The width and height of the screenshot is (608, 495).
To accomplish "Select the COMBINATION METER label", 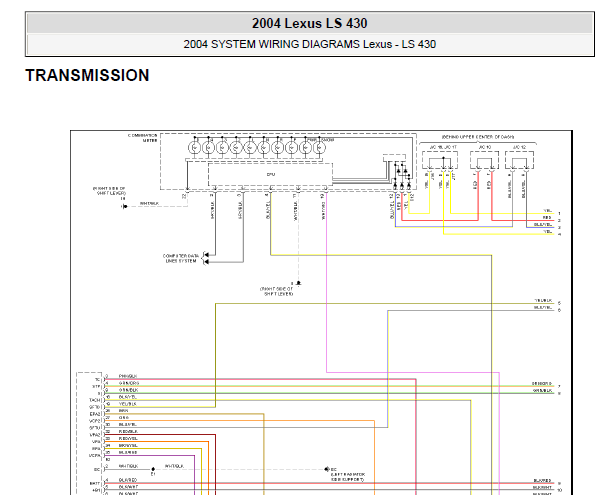I will [143, 138].
